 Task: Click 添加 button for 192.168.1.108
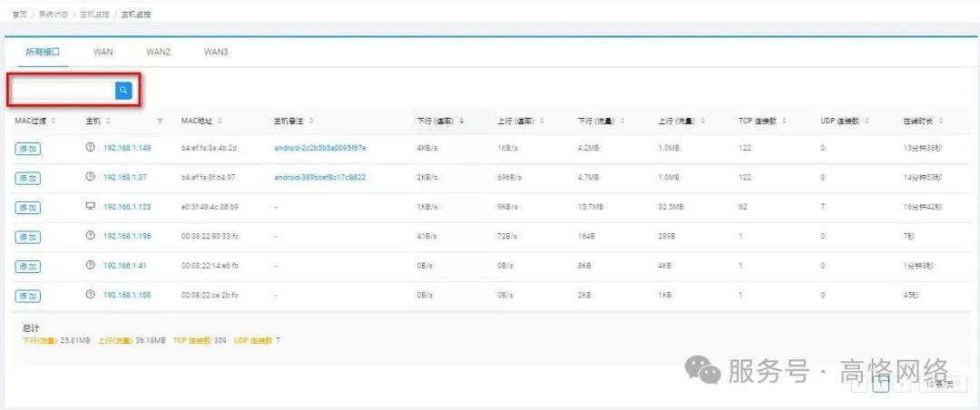pos(27,296)
